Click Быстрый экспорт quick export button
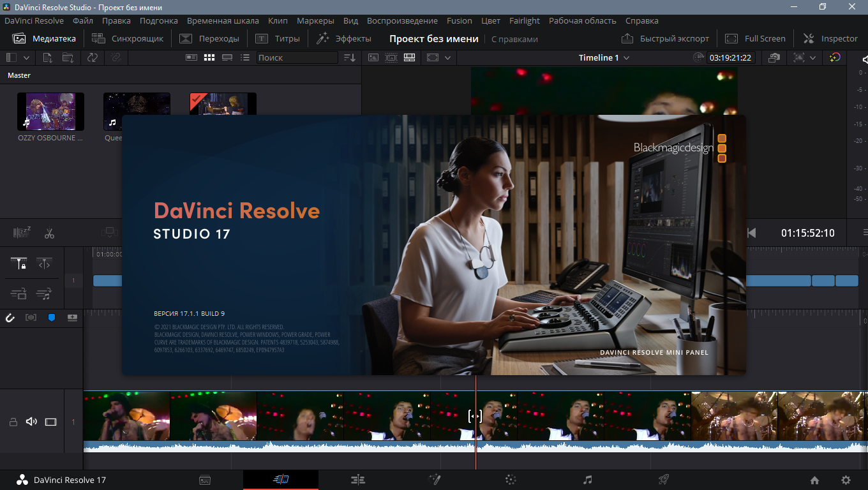868x490 pixels. (666, 38)
